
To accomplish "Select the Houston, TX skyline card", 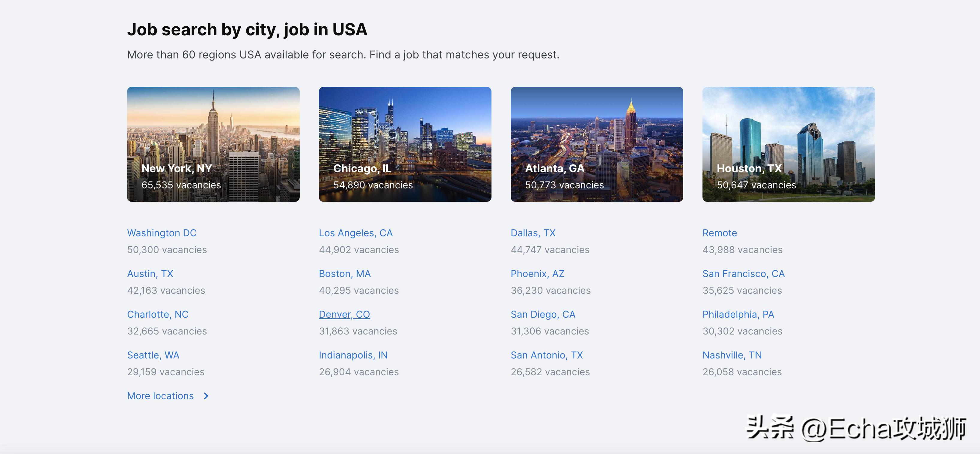I will coord(788,144).
